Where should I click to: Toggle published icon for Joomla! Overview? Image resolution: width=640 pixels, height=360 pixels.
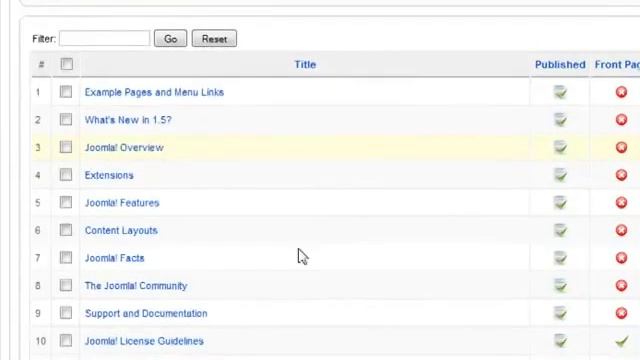pyautogui.click(x=560, y=147)
